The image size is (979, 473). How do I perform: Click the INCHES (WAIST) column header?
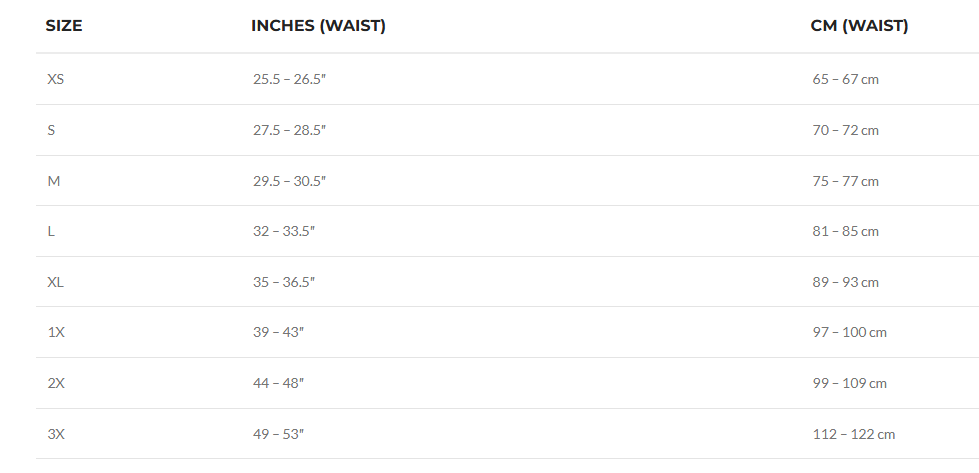coord(318,26)
